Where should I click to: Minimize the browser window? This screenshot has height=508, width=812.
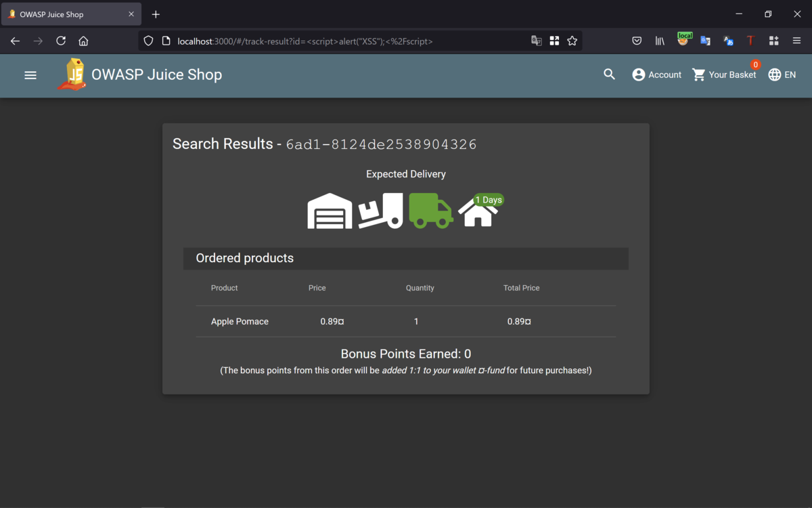(x=739, y=14)
